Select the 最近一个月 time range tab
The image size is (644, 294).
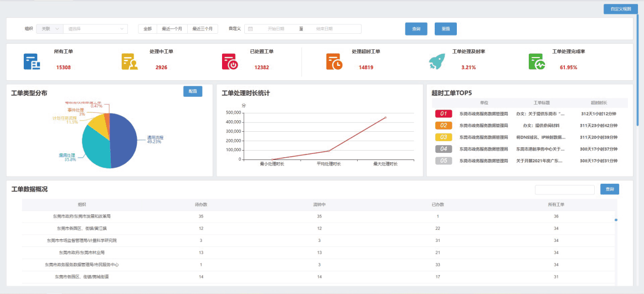click(x=172, y=29)
